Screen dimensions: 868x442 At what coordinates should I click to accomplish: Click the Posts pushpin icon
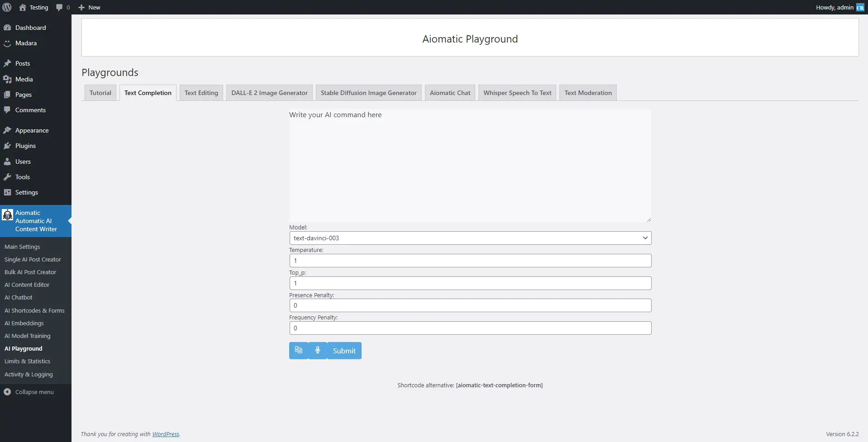pyautogui.click(x=7, y=63)
